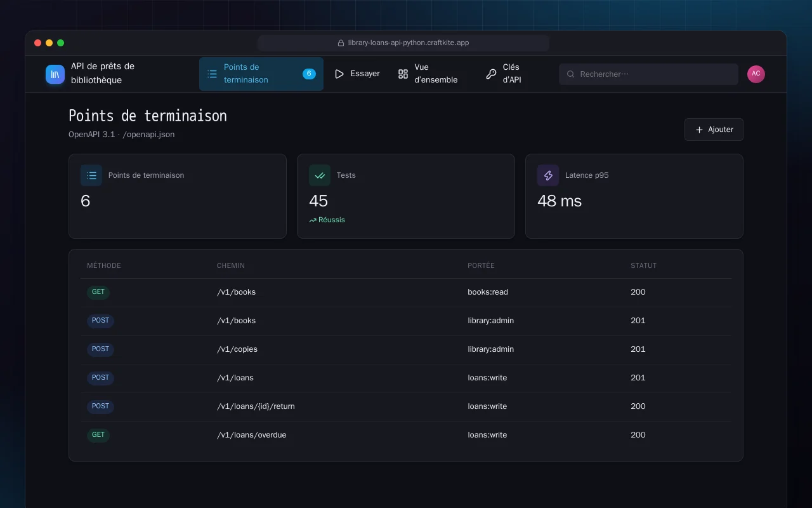Click the magnifier icon in search field
Image resolution: width=812 pixels, height=508 pixels.
coord(571,74)
